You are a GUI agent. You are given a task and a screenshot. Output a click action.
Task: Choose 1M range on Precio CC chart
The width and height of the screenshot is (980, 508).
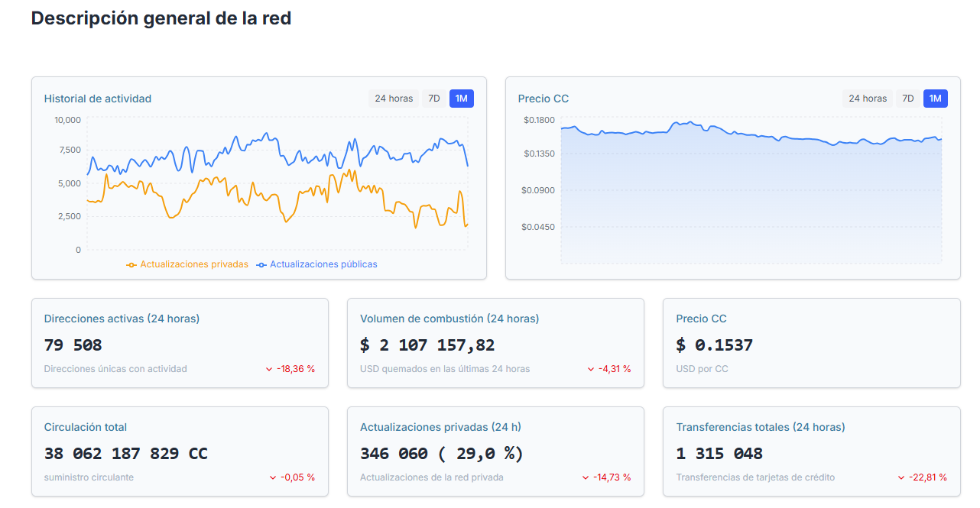(x=935, y=99)
